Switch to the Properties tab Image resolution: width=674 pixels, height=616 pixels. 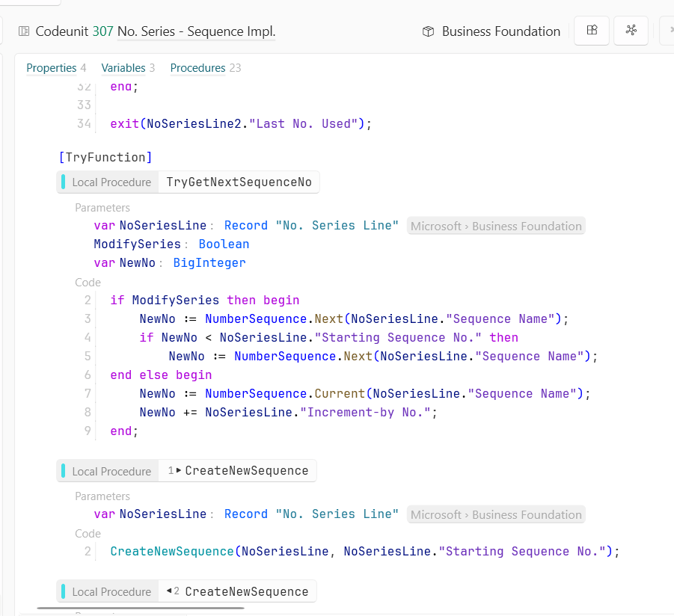pyautogui.click(x=51, y=68)
